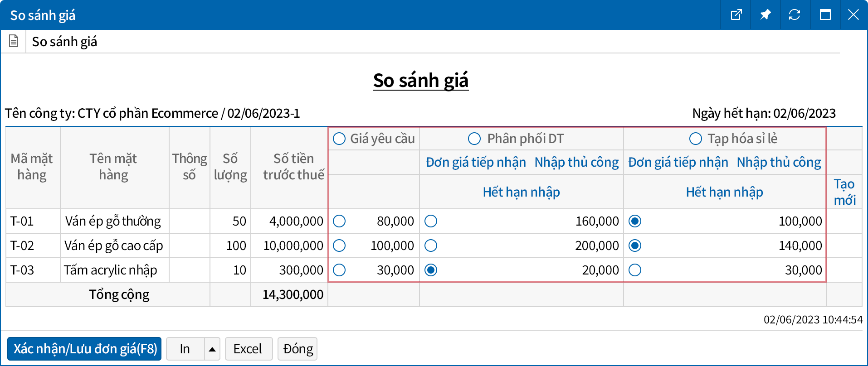Click Xác nhận/Lưu đơn giá(F8) button
Screen dimensions: 868x366
click(85, 349)
